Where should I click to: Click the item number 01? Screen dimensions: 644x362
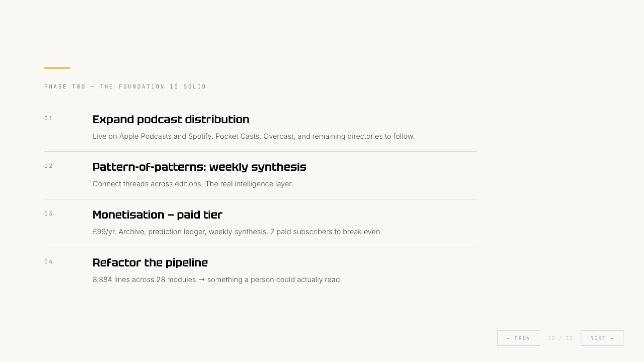point(49,118)
